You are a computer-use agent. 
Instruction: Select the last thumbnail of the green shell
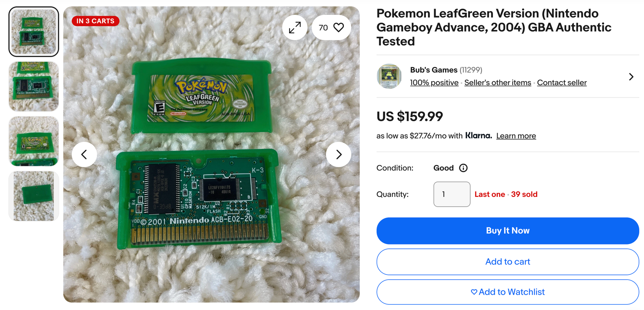tap(33, 196)
